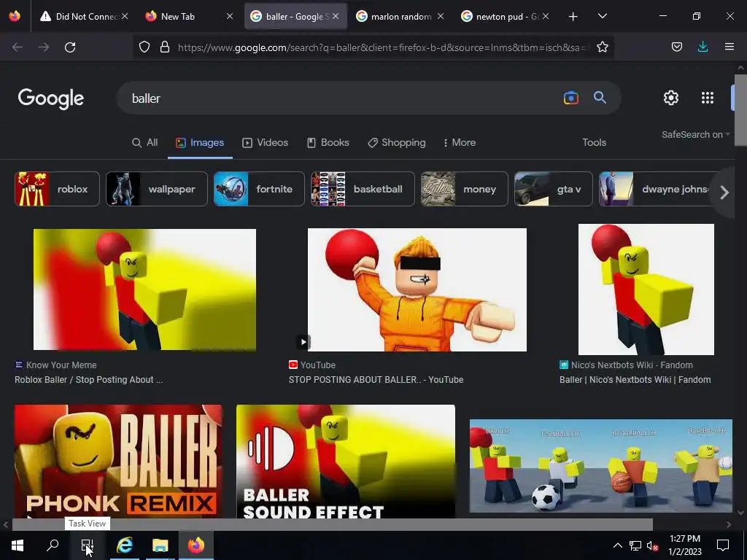Select the Images search tab
Image resolution: width=747 pixels, height=560 pixels.
pos(200,142)
